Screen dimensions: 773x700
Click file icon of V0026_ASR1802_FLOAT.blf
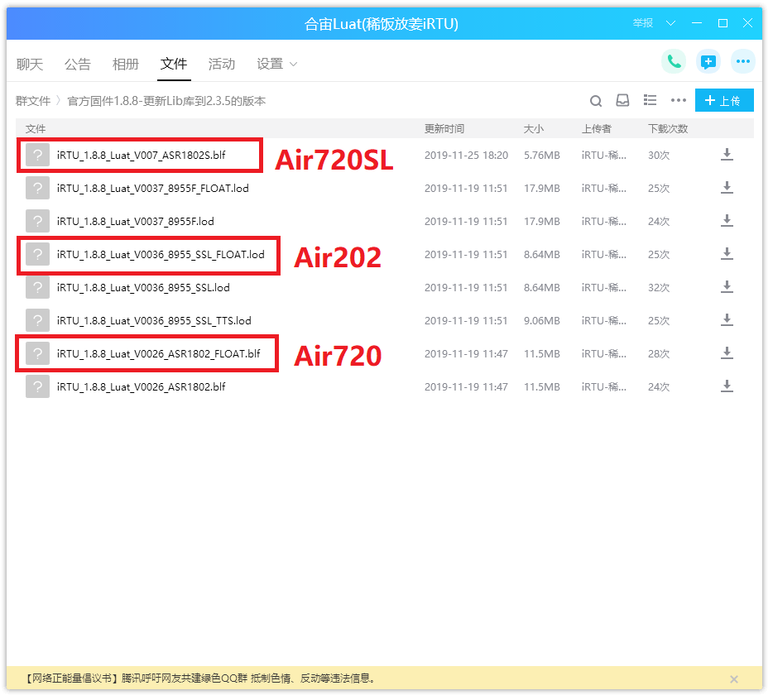click(x=37, y=353)
